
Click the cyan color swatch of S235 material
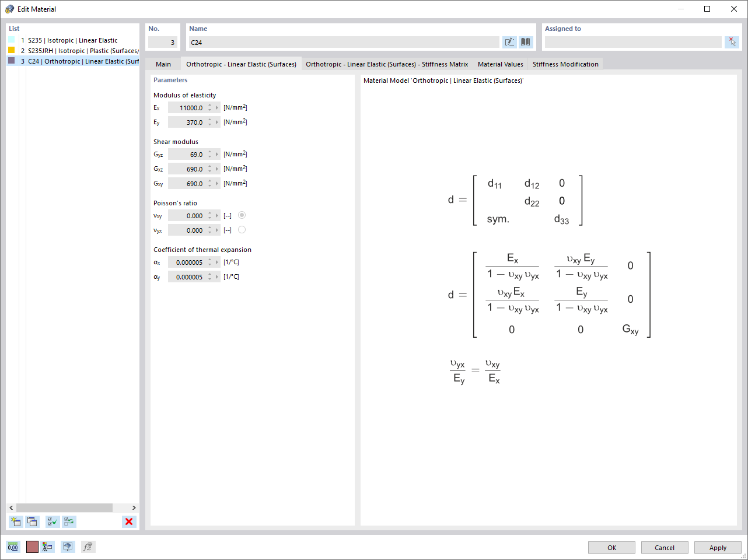pyautogui.click(x=11, y=40)
